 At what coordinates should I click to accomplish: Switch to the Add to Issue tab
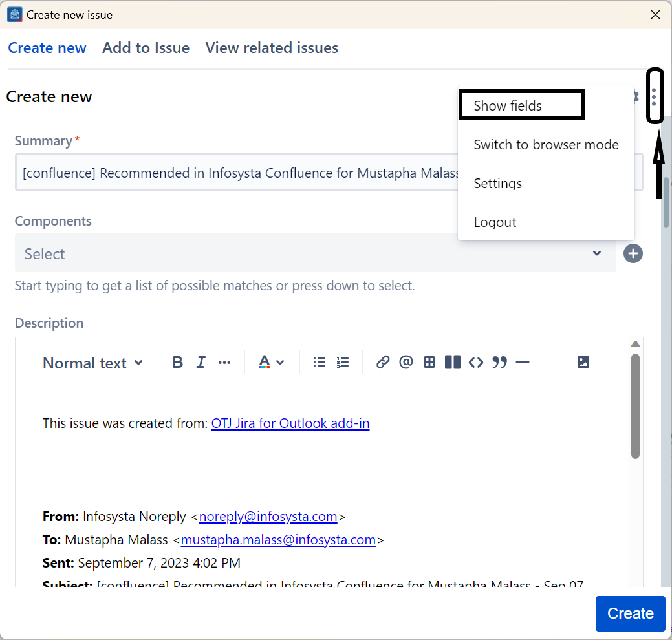[x=146, y=48]
